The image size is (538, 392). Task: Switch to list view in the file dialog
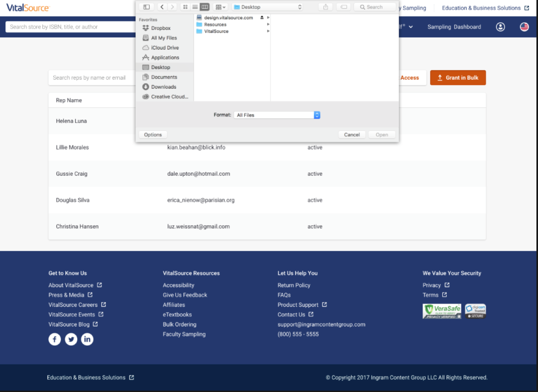click(x=195, y=7)
